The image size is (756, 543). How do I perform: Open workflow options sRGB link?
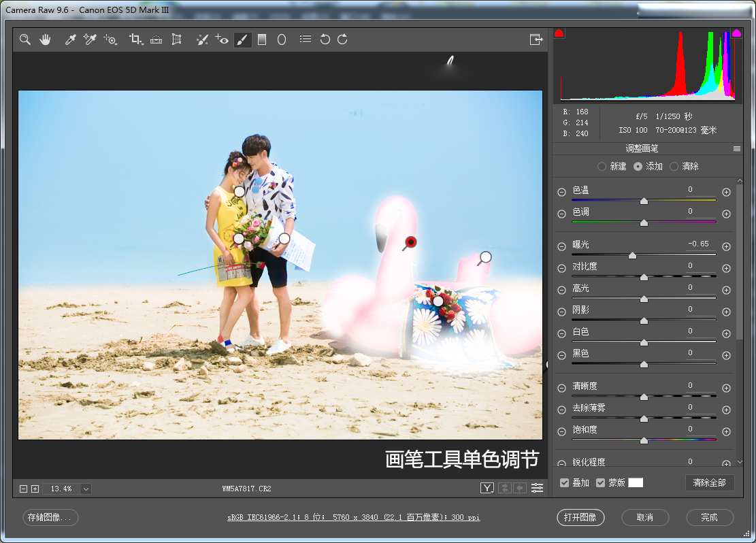tap(353, 517)
